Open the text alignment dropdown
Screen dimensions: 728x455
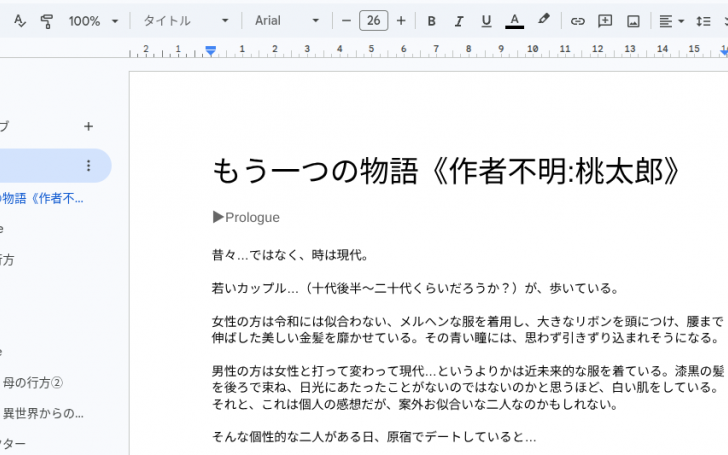click(x=671, y=21)
